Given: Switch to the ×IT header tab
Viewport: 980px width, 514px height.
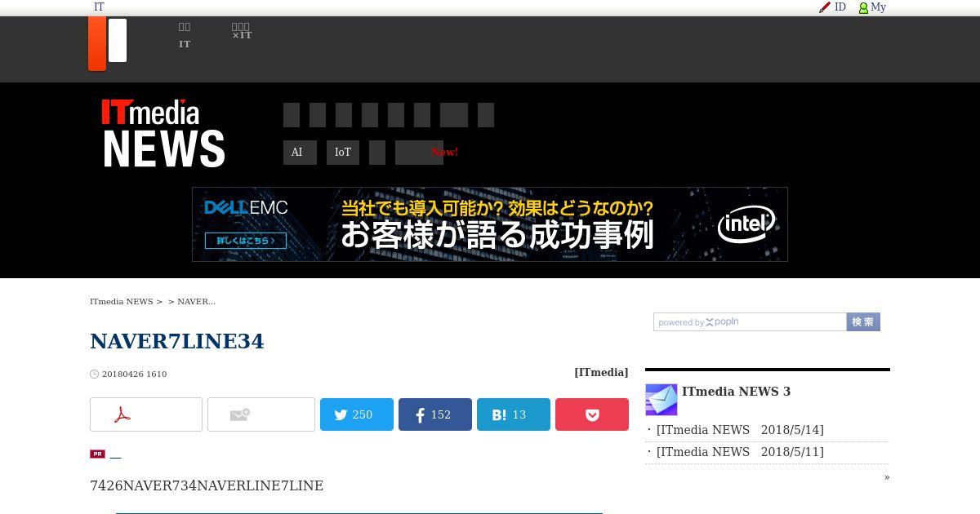Looking at the screenshot, I should tap(242, 31).
